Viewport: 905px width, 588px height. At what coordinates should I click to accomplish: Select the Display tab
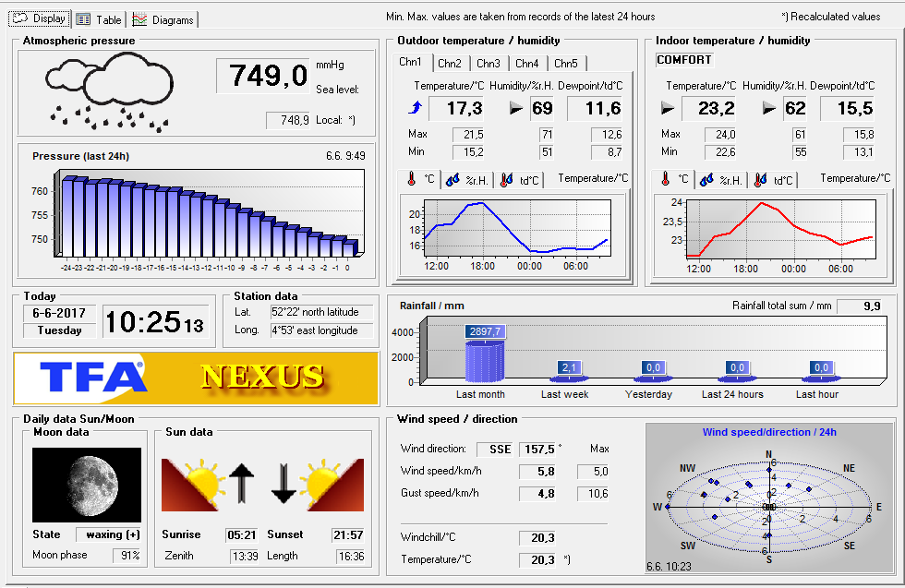[40, 18]
